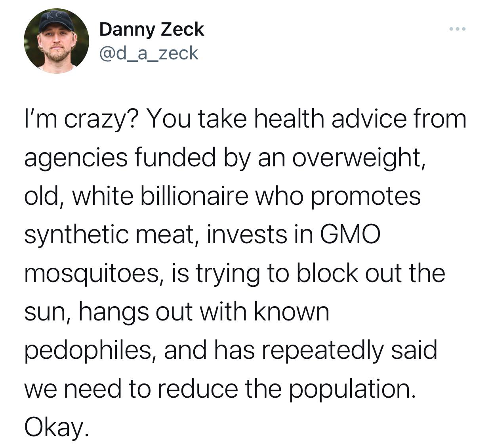492x448 pixels.
Task: Click the display name Danny Zeck
Action: pos(151,29)
